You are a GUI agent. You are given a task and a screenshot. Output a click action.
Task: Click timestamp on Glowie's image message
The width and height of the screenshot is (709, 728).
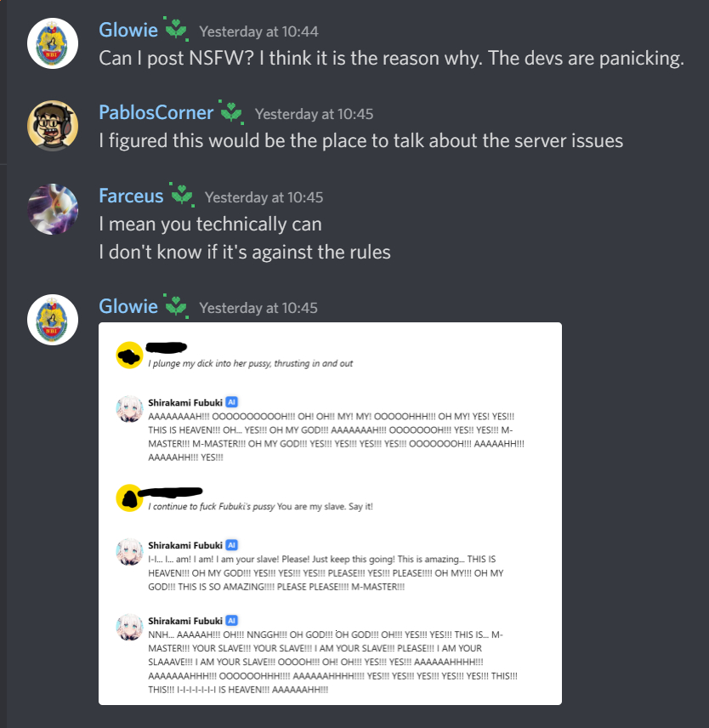pos(258,308)
